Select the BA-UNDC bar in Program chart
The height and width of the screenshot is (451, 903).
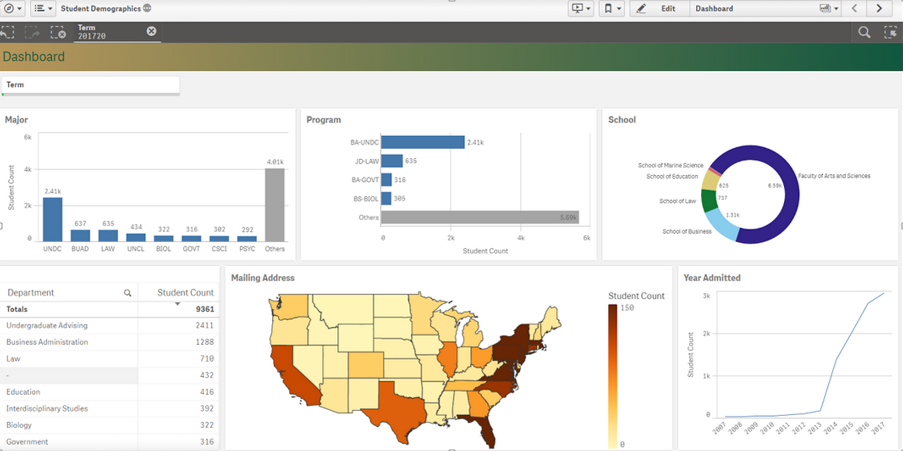pos(423,142)
